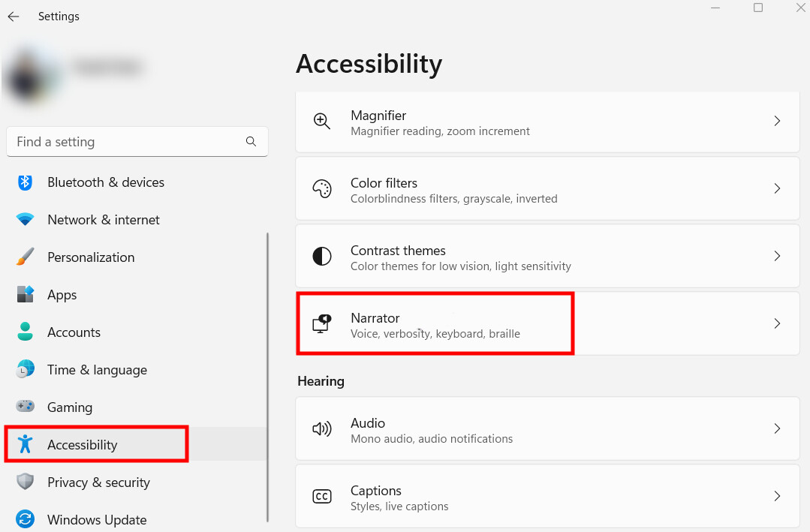The image size is (810, 532).
Task: Click the back arrow in Settings header
Action: (14, 17)
